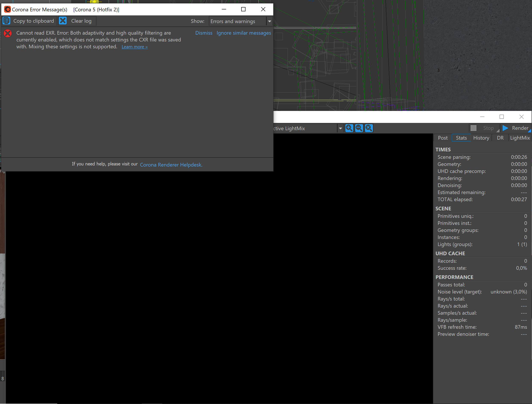Viewport: 532px width, 404px height.
Task: Click Ignore similar messages link
Action: (244, 33)
